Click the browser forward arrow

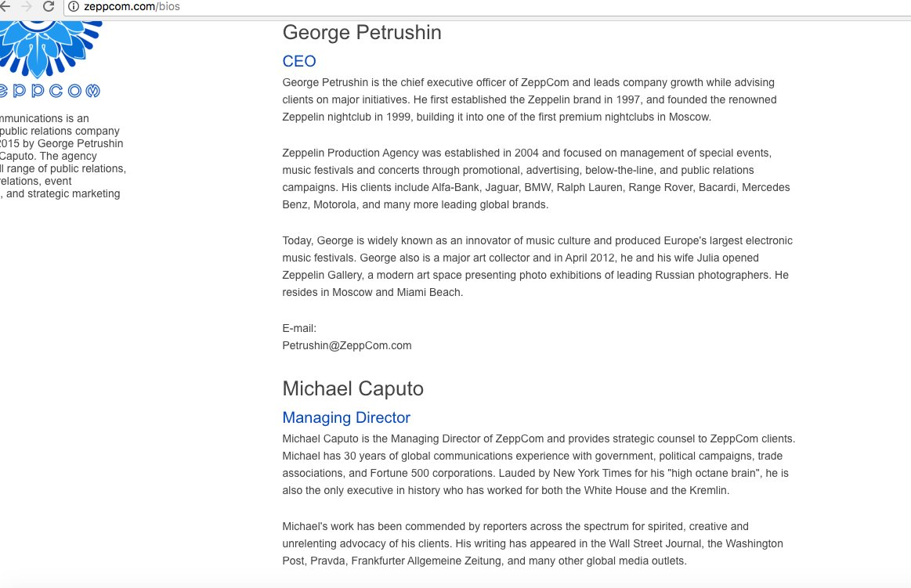[27, 6]
